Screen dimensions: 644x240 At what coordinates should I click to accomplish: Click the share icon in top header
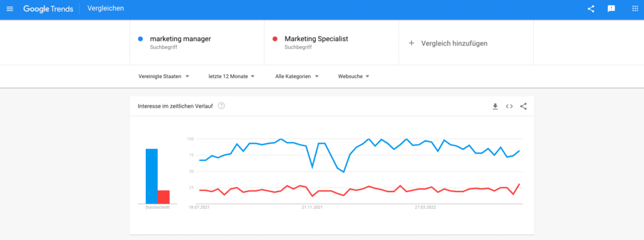pyautogui.click(x=591, y=9)
